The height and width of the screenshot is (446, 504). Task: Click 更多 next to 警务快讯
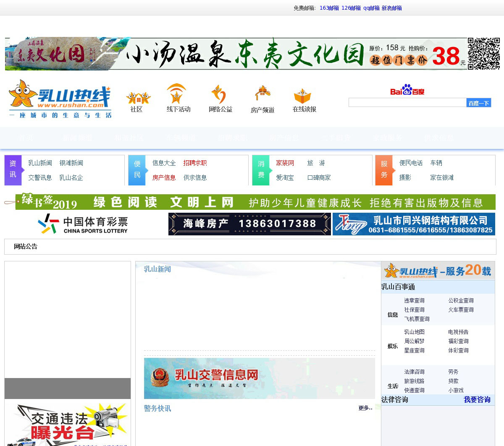tap(365, 408)
